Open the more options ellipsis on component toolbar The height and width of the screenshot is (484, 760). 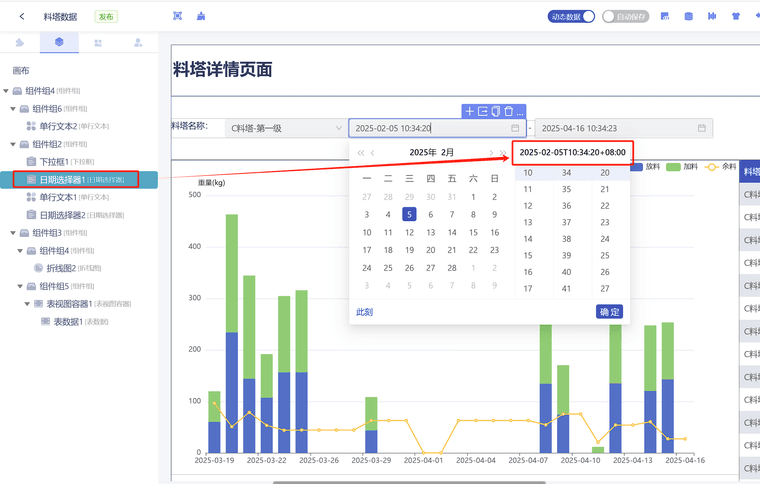[x=520, y=112]
